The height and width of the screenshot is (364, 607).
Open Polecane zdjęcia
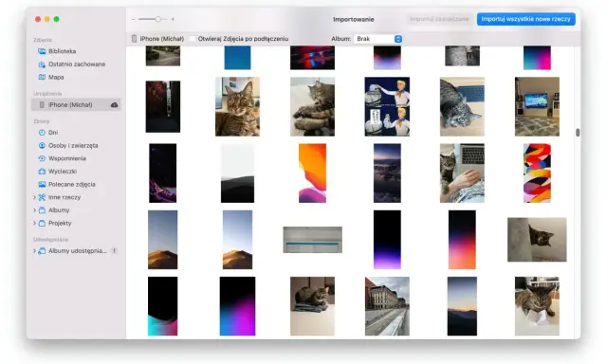tap(72, 184)
